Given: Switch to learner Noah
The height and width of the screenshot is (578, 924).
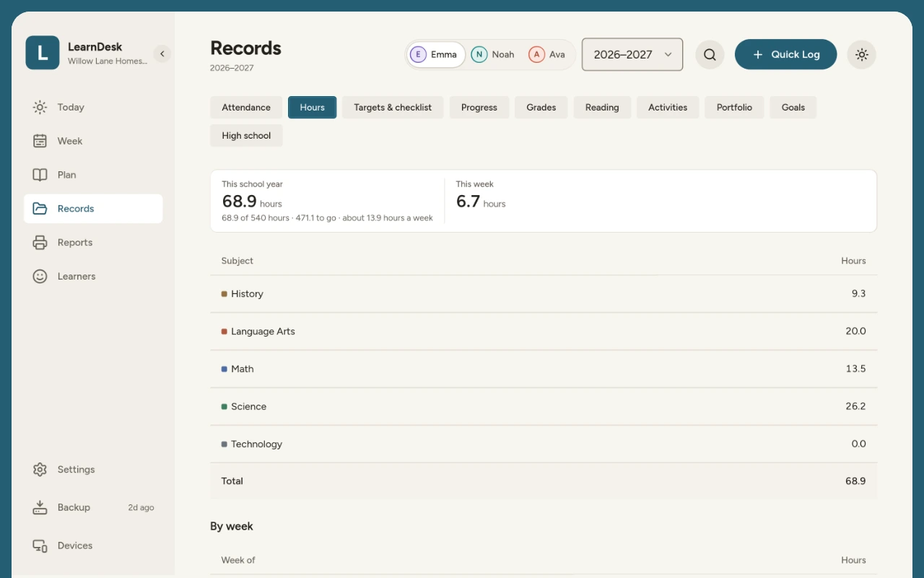Looking at the screenshot, I should tap(493, 55).
